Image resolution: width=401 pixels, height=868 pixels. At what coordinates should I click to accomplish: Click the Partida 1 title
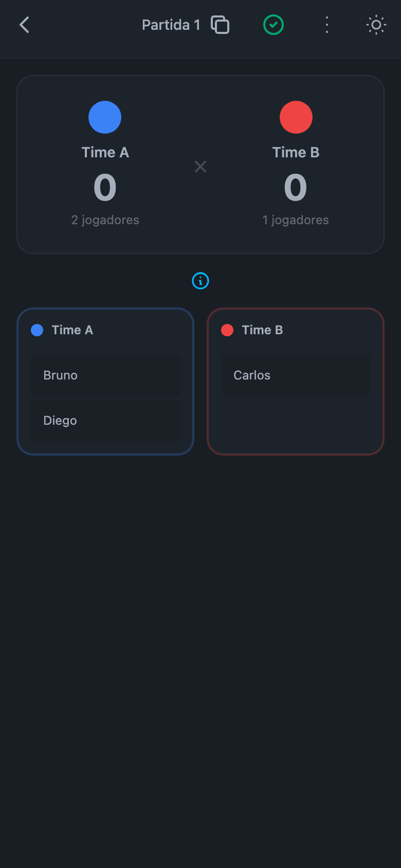coord(171,25)
